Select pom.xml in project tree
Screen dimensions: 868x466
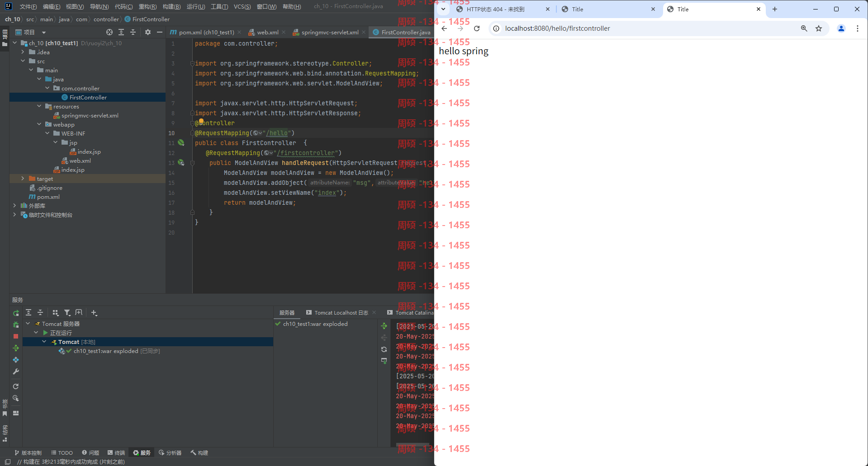pos(48,197)
